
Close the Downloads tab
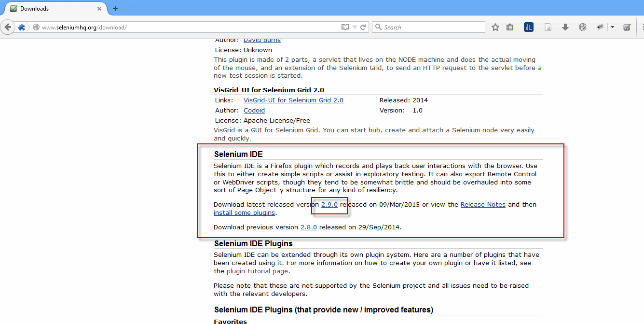coord(99,9)
